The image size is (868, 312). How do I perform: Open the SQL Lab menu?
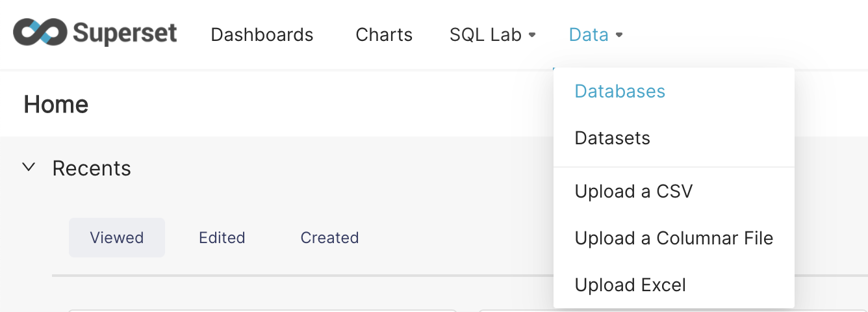tap(485, 34)
